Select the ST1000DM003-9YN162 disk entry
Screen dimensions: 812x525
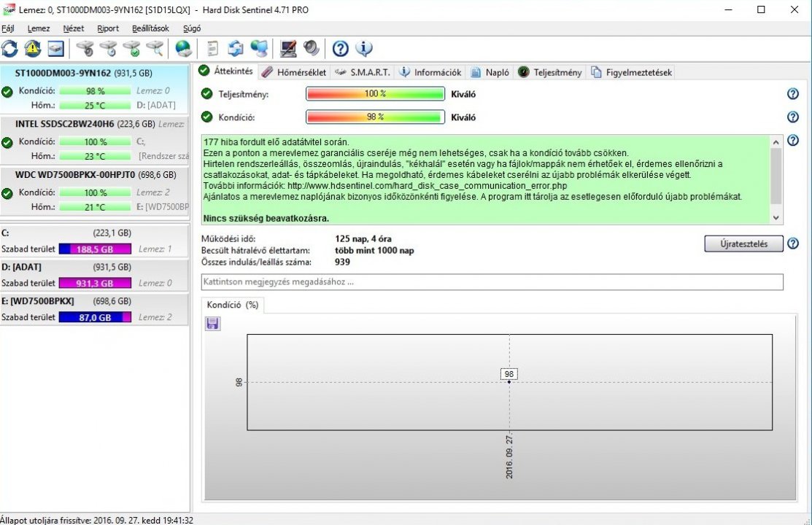pos(95,89)
